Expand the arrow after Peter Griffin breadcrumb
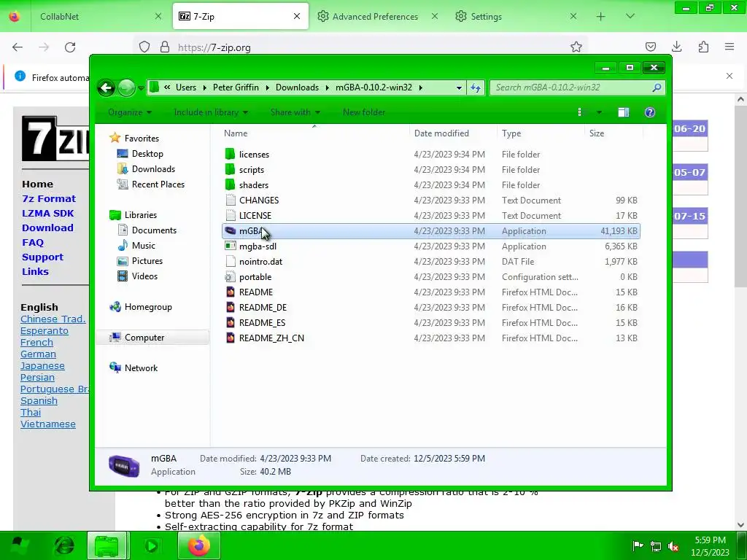This screenshot has height=560, width=747. click(267, 87)
